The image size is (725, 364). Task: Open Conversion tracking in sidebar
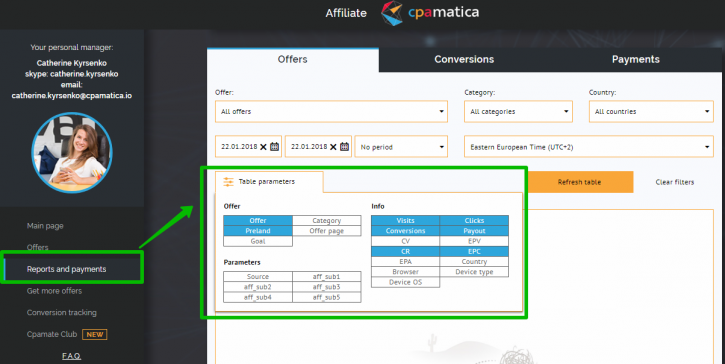[x=62, y=313]
